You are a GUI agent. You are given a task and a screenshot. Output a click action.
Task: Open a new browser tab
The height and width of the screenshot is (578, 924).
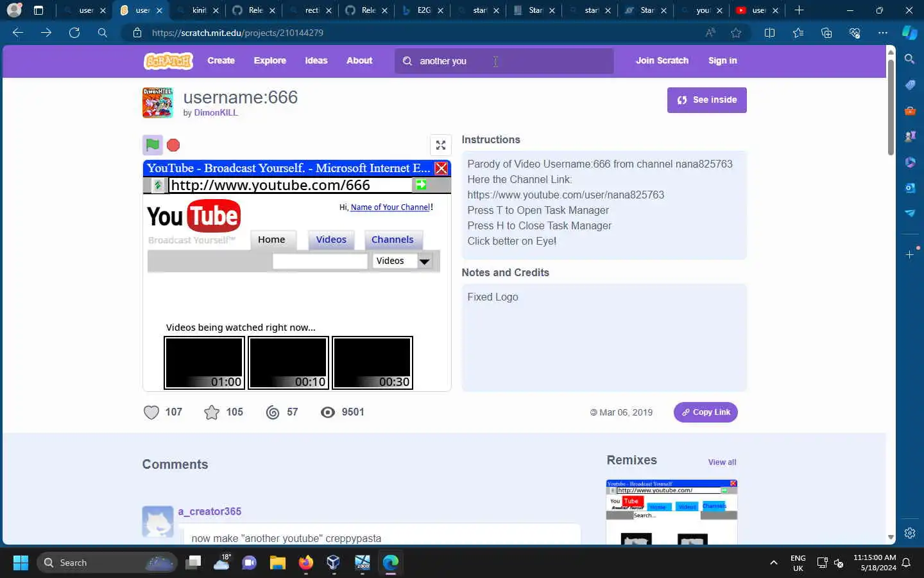pyautogui.click(x=799, y=10)
